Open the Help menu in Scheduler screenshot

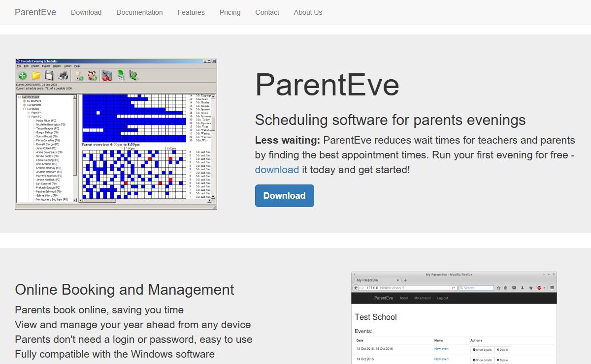(x=77, y=66)
